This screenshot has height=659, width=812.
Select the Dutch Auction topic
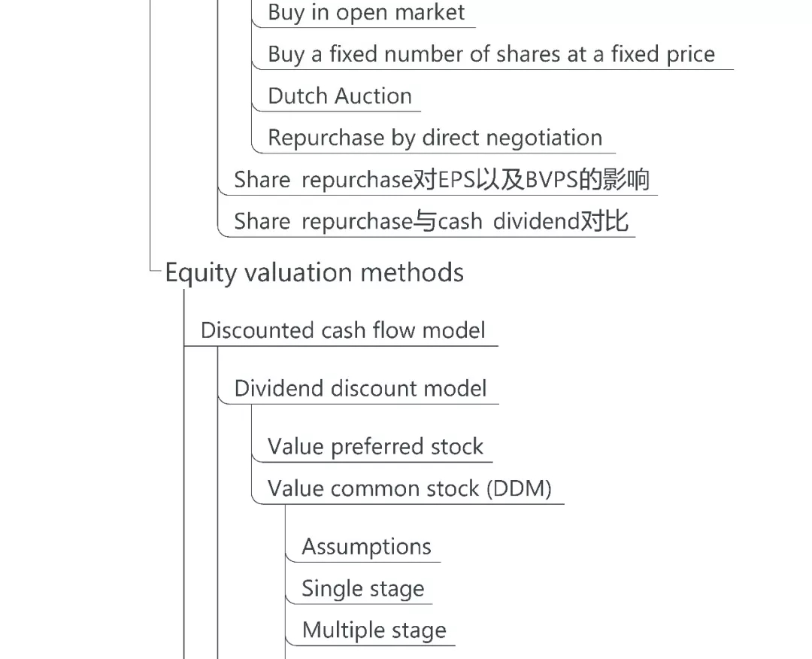click(340, 96)
